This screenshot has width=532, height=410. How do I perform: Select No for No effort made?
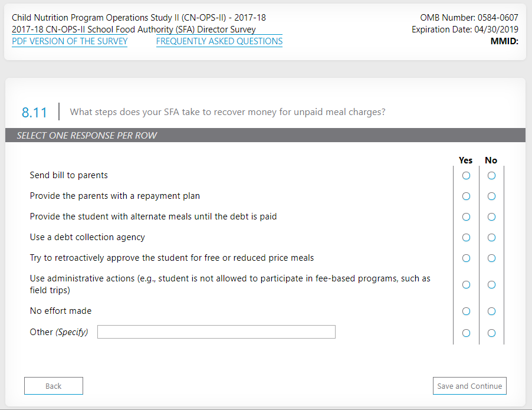pos(491,311)
